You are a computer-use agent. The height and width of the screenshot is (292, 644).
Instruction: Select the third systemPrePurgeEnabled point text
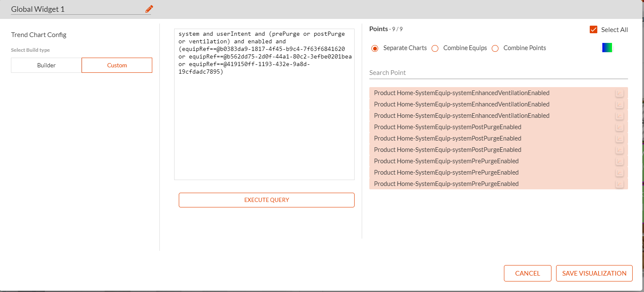point(446,184)
